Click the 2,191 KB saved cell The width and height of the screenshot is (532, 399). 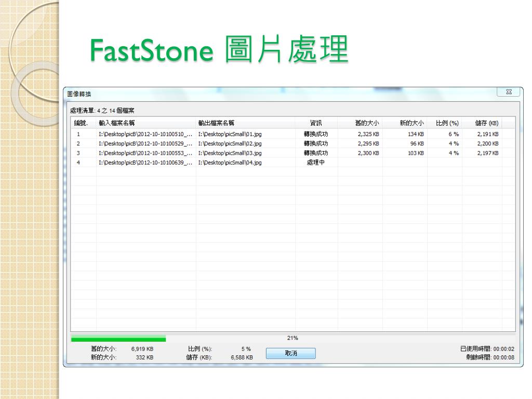(x=488, y=134)
